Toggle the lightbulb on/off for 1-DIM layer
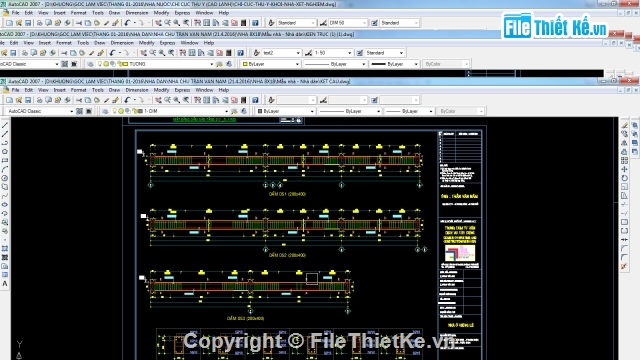 114,111
